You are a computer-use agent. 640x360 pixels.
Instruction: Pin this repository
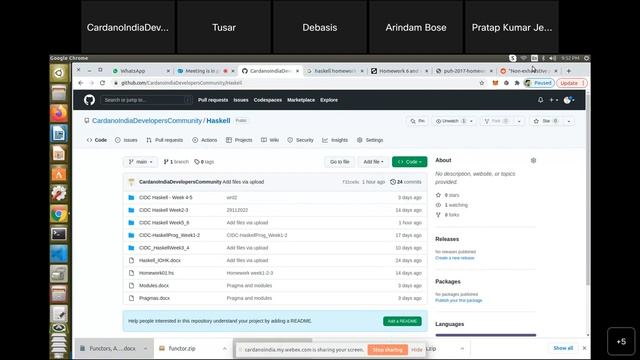click(x=418, y=121)
